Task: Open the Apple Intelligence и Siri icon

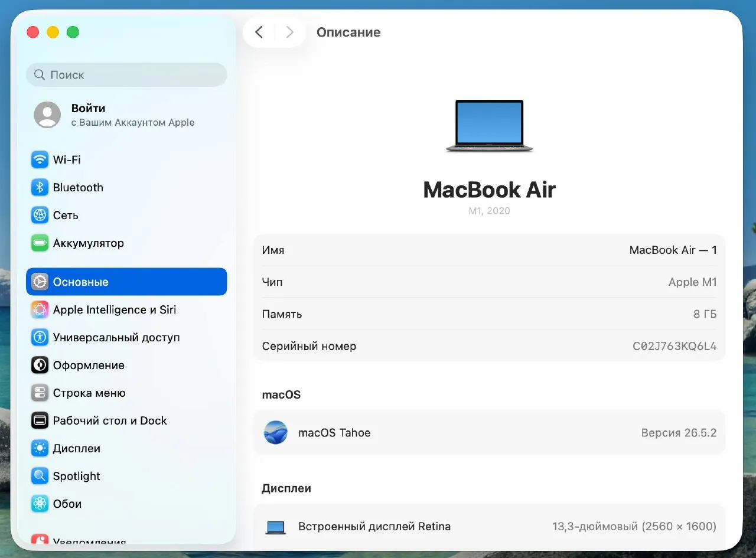Action: coord(40,309)
